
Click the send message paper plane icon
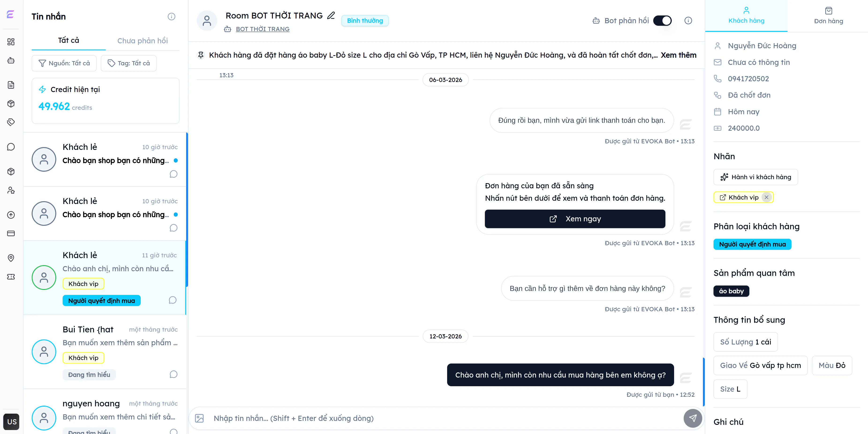coord(693,419)
